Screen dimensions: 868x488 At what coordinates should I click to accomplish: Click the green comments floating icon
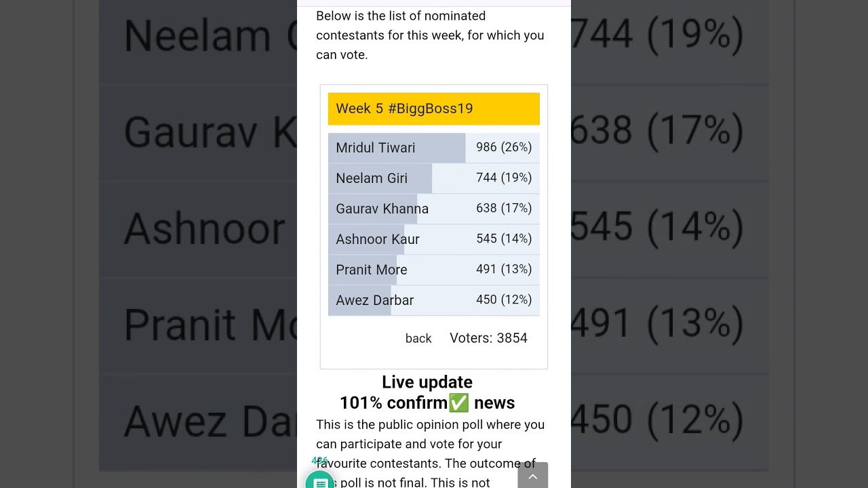point(320,481)
